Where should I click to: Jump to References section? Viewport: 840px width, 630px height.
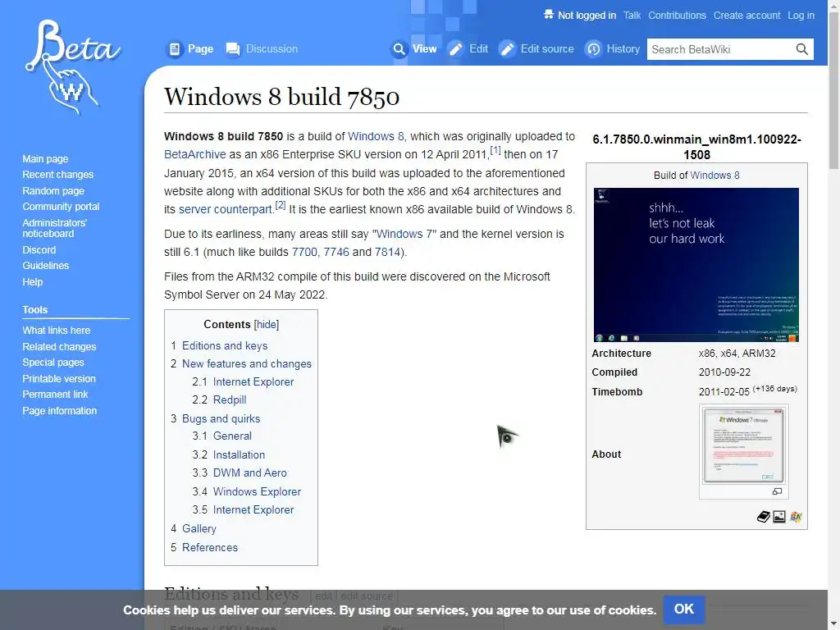[209, 547]
